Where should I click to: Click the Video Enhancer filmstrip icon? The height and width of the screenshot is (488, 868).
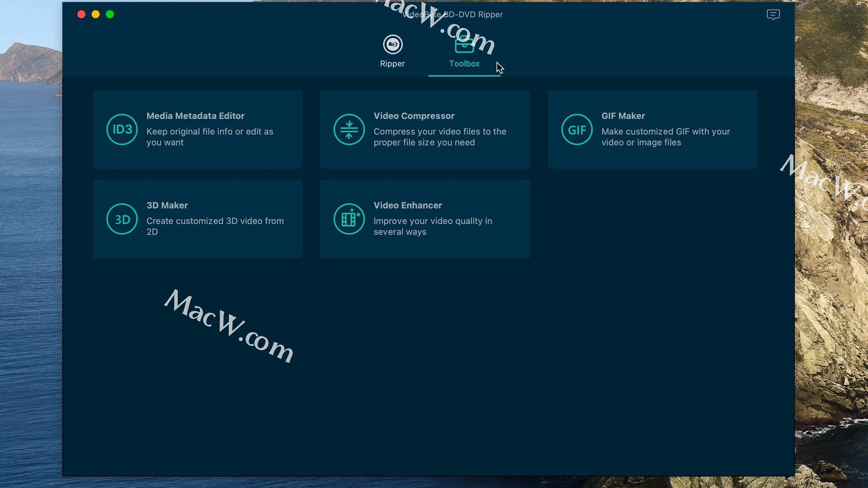pyautogui.click(x=349, y=219)
